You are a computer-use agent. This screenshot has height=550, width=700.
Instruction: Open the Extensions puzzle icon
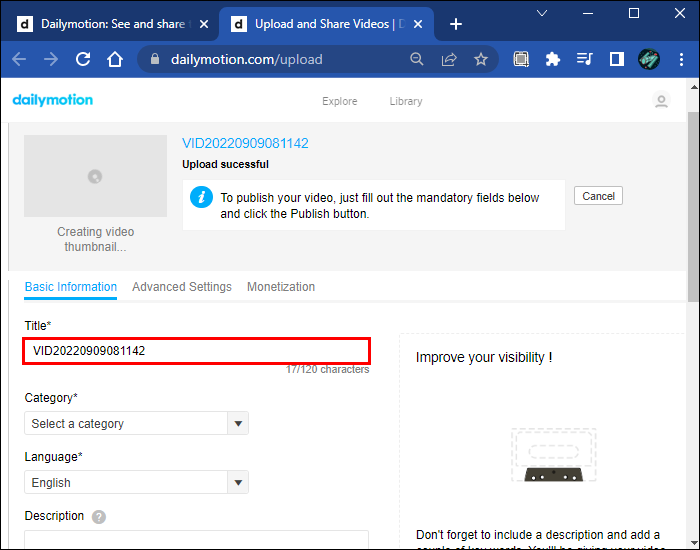[x=553, y=59]
